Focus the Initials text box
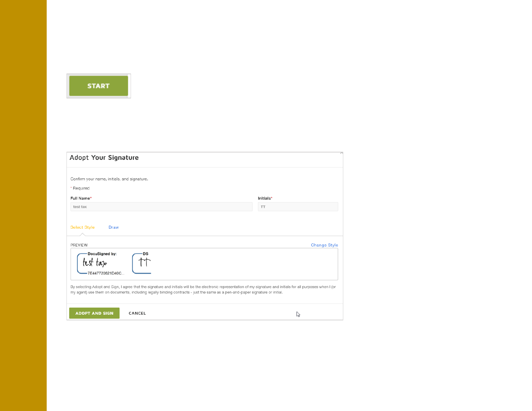532x411 pixels. coord(298,207)
